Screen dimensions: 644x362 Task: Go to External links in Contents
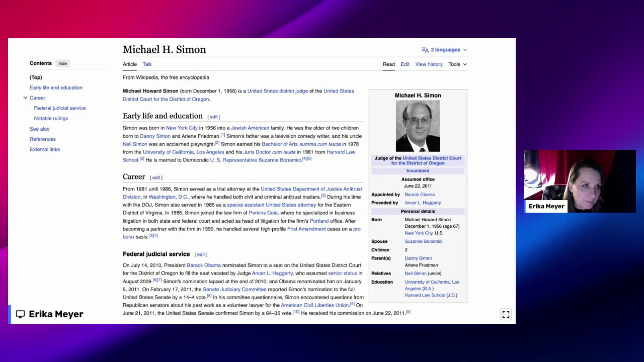click(45, 149)
